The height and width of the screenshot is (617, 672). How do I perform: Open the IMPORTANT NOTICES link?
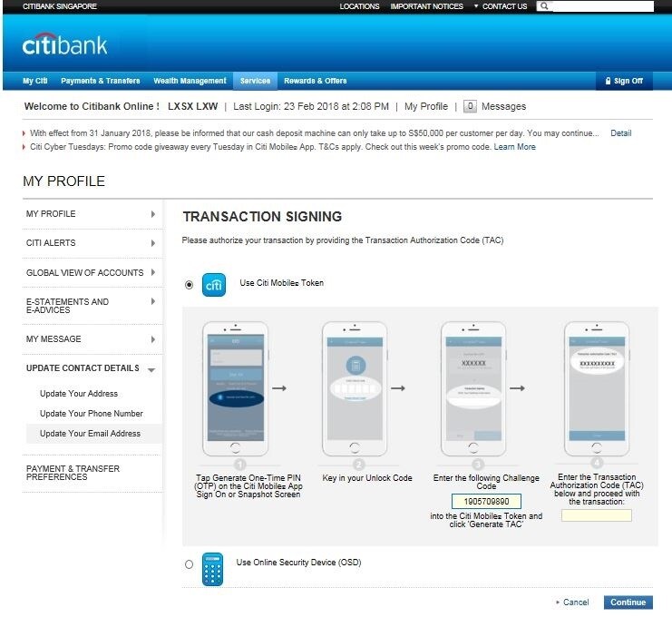tap(426, 6)
